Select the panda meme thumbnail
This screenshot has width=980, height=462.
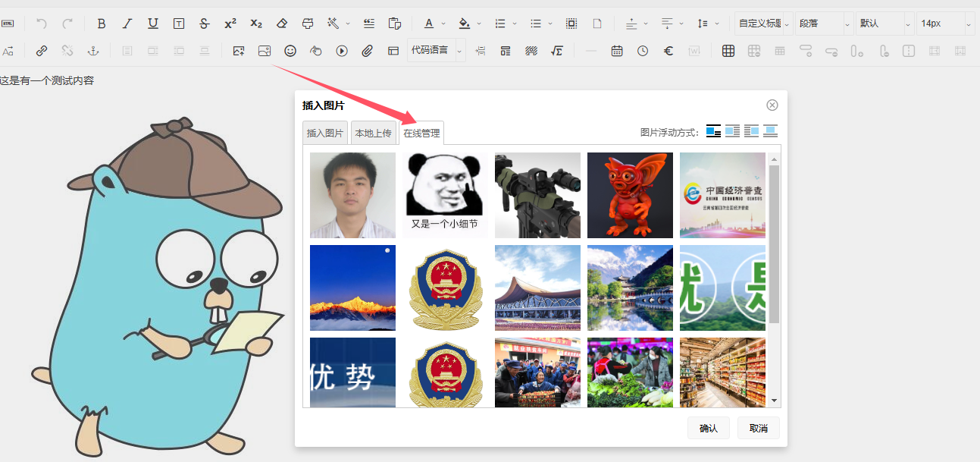click(x=446, y=195)
